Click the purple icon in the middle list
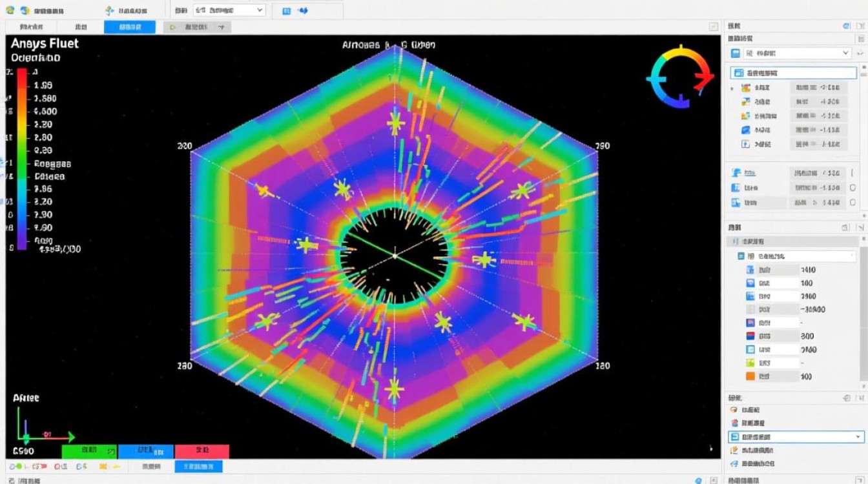 [x=750, y=323]
